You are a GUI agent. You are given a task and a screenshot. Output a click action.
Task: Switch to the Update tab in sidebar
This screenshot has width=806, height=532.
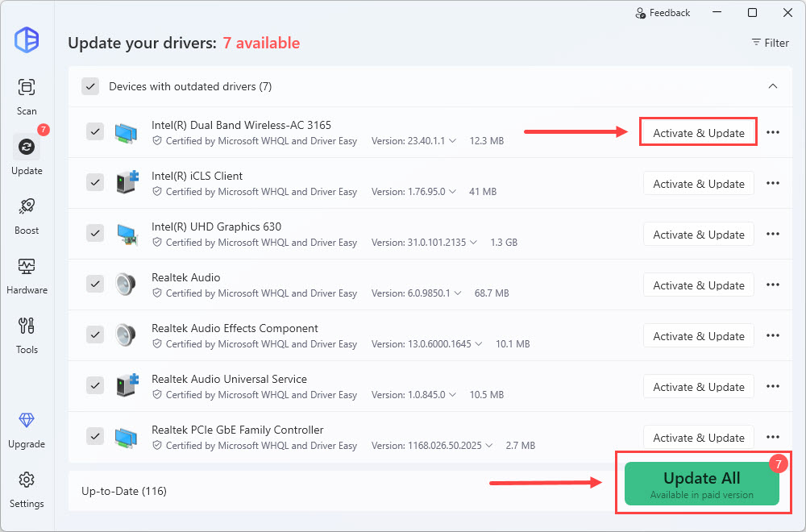(27, 155)
